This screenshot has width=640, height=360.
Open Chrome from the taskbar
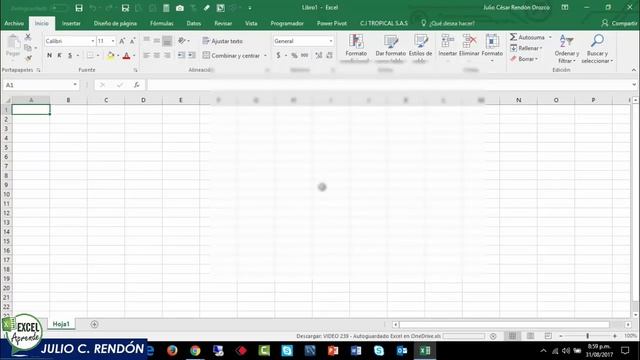click(195, 350)
